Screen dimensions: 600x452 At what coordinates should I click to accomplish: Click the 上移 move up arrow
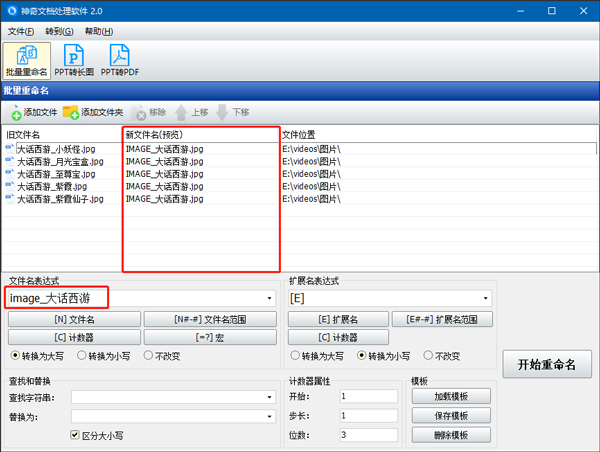point(181,113)
